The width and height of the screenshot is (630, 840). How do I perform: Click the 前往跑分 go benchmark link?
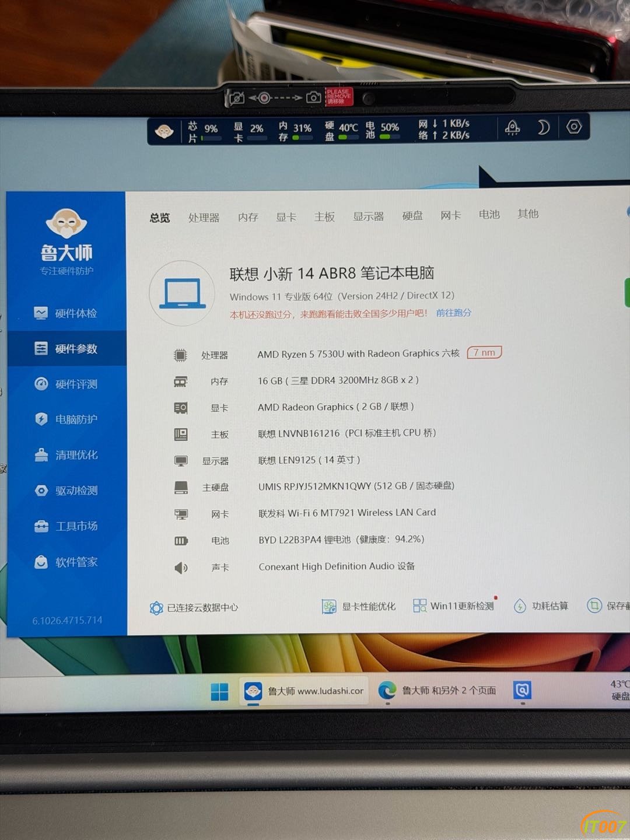click(x=454, y=313)
